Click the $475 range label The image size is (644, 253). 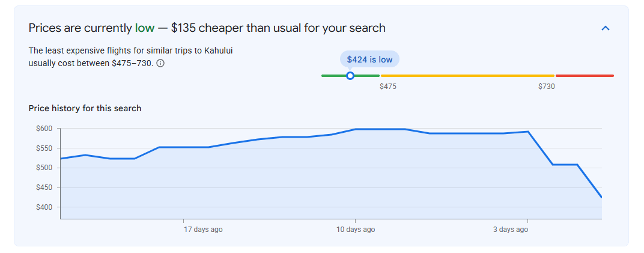point(387,87)
